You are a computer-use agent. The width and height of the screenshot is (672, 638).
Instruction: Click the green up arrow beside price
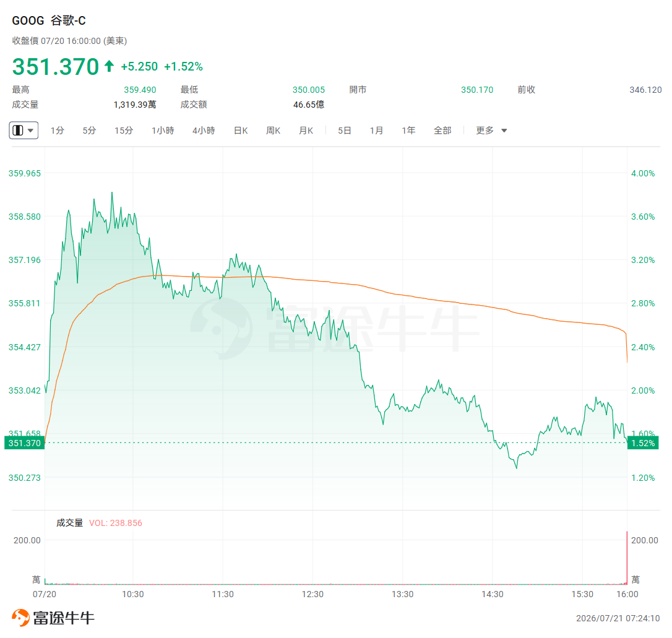tap(110, 66)
